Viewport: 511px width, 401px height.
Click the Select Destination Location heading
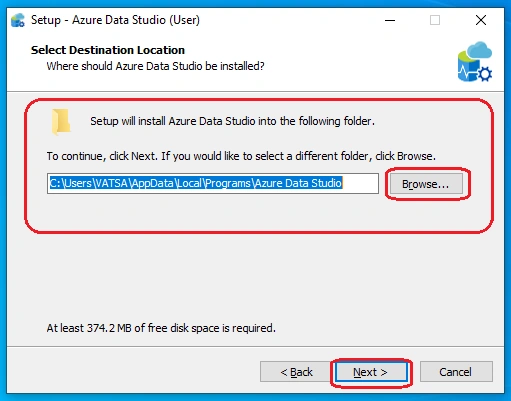(x=108, y=50)
